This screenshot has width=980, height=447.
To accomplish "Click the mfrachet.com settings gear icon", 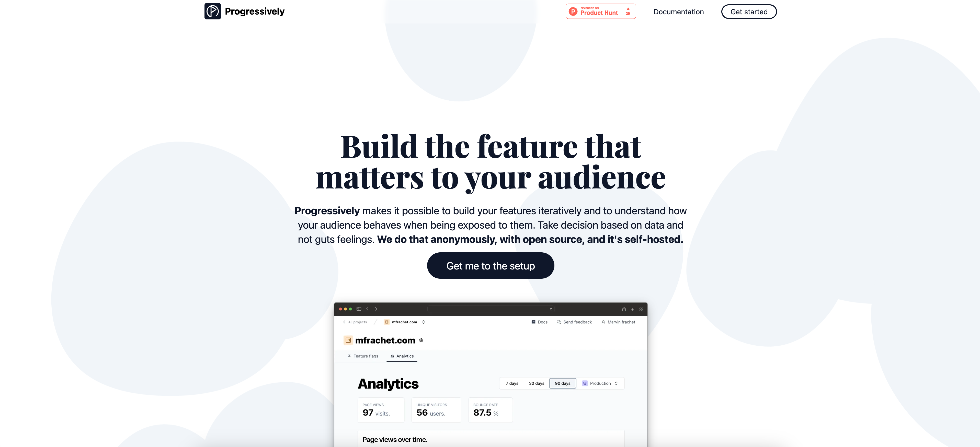I will pyautogui.click(x=423, y=340).
